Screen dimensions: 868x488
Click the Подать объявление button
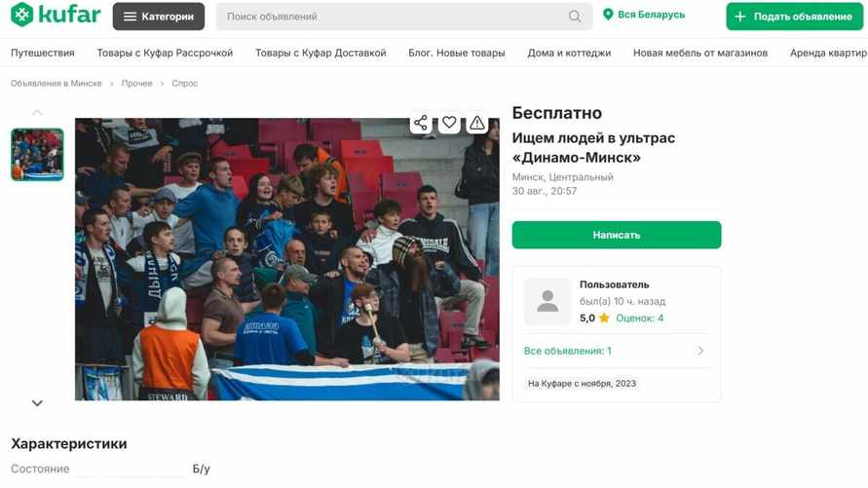pyautogui.click(x=794, y=17)
